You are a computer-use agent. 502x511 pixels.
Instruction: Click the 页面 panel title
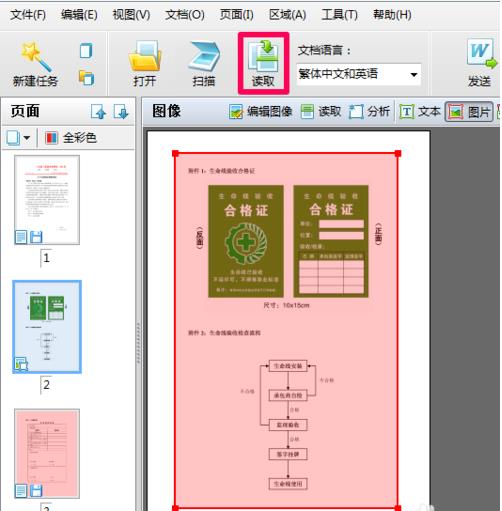25,111
